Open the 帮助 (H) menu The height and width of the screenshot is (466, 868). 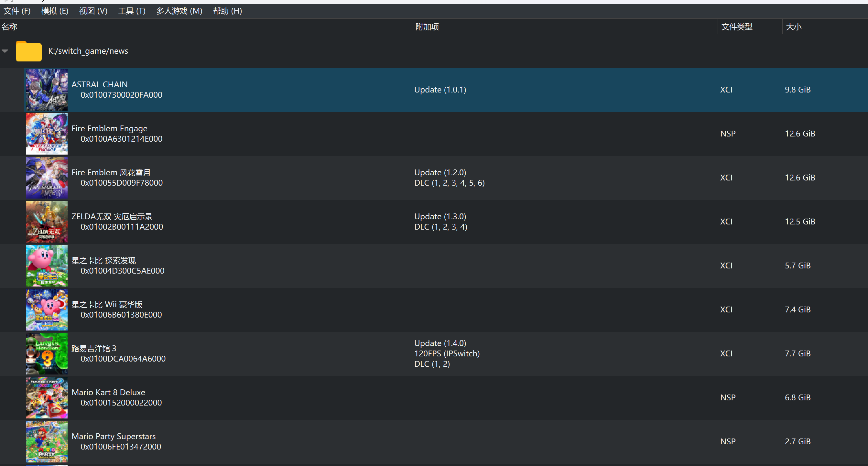tap(227, 11)
